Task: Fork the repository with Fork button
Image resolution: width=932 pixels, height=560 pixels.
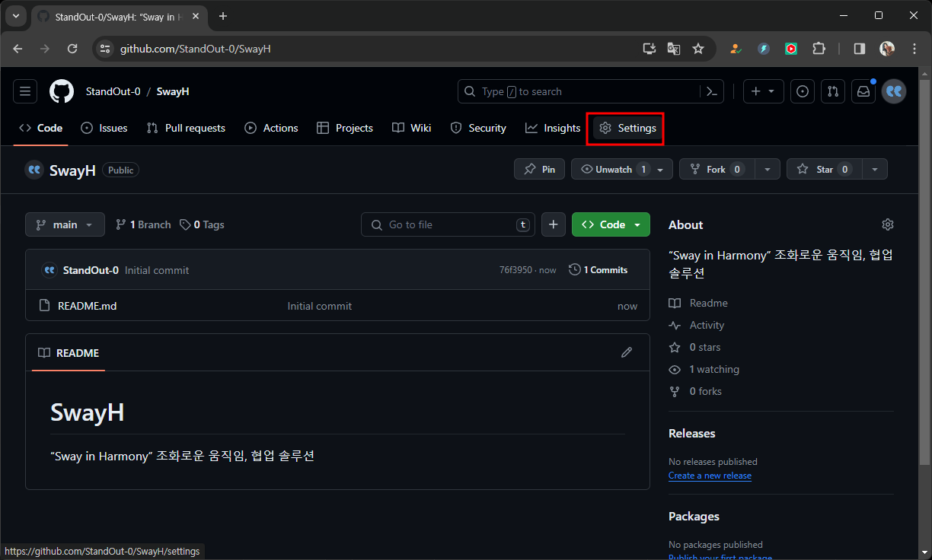Action: point(717,170)
